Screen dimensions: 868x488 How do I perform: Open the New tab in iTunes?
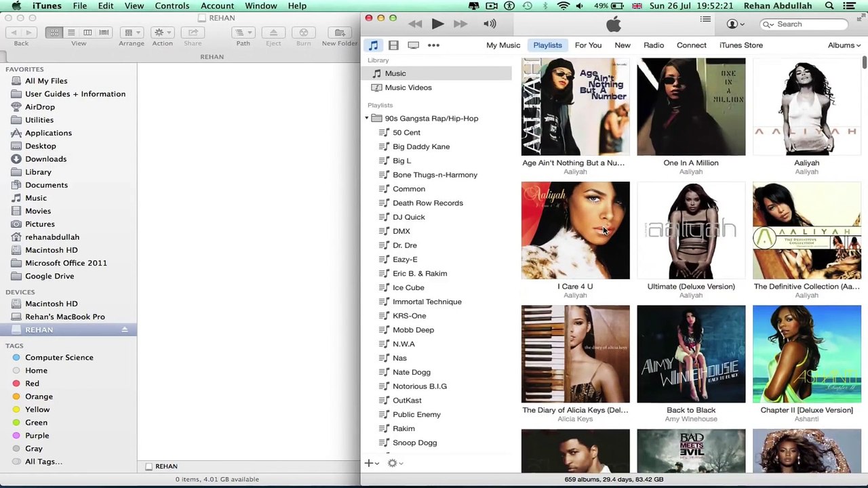pos(623,45)
